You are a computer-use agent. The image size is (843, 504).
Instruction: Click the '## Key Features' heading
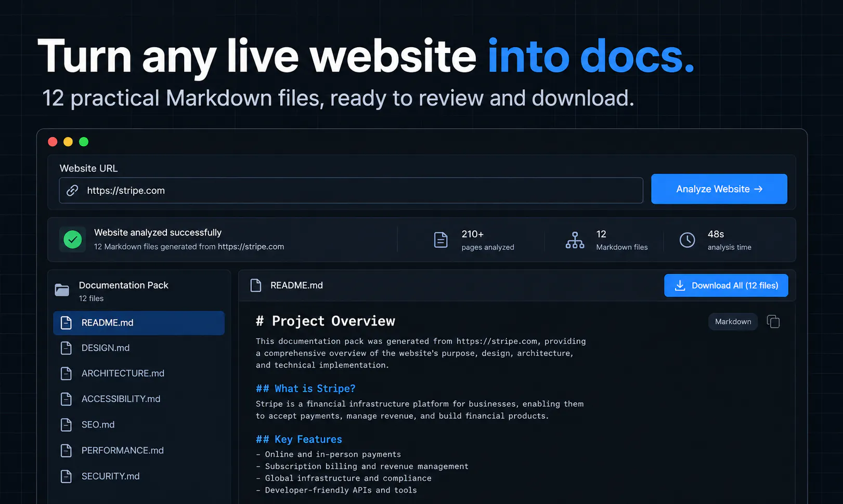tap(299, 440)
